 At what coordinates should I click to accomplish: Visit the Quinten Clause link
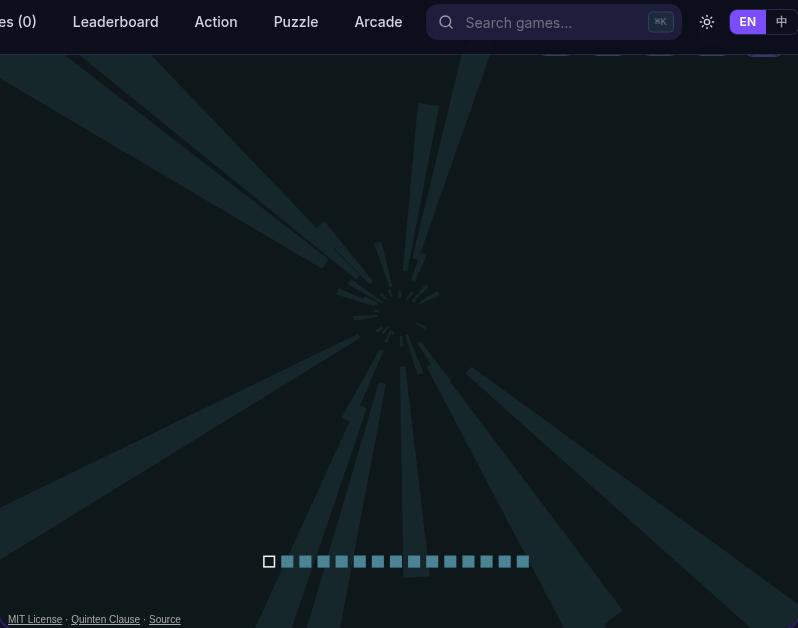105,619
